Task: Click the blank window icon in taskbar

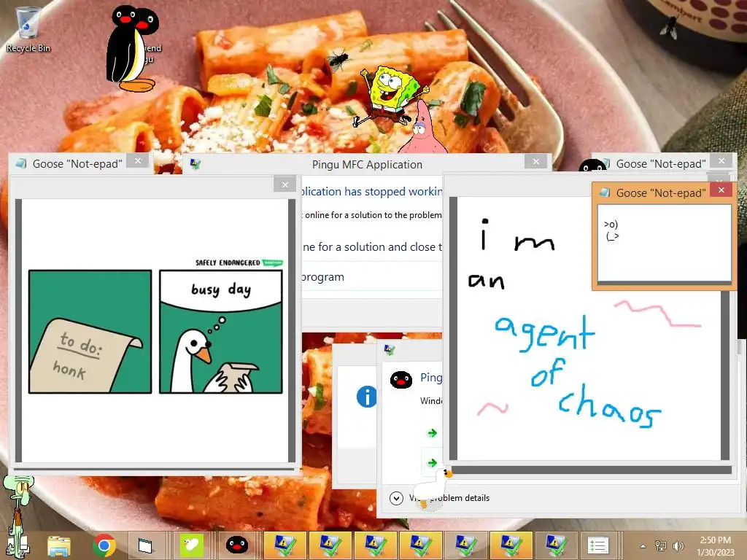Action: [145, 545]
